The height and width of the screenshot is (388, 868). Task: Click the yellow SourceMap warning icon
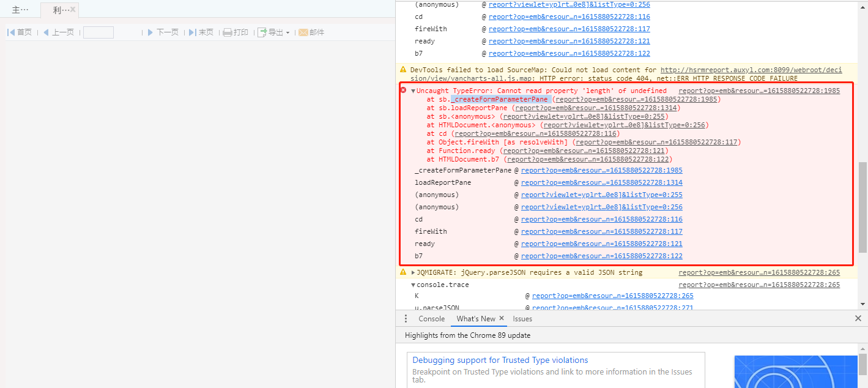click(x=403, y=70)
